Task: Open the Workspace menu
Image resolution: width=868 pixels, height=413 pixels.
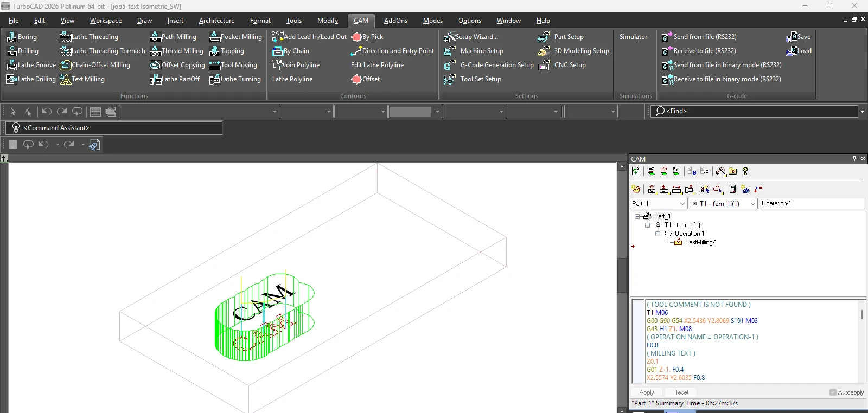Action: click(x=106, y=21)
